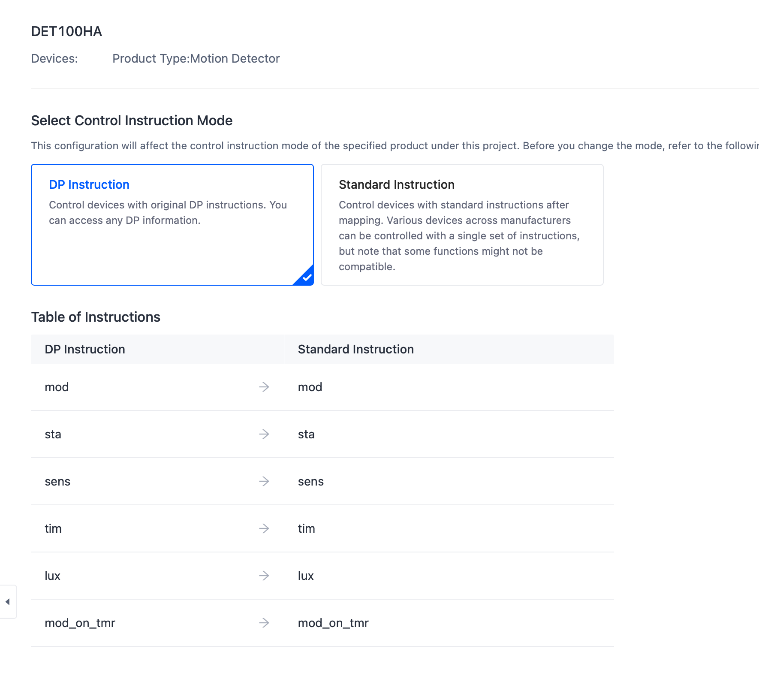
Task: Click the arrow icon in sta row
Action: [x=264, y=434]
